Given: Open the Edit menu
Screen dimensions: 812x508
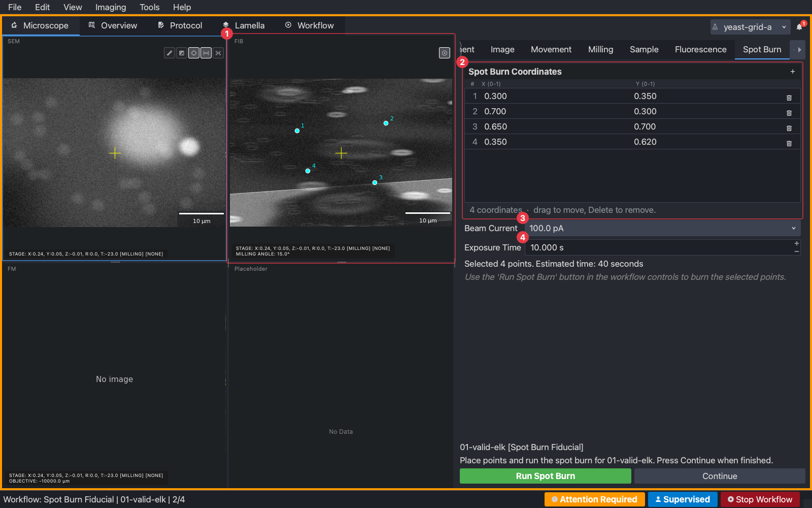Looking at the screenshot, I should [x=42, y=7].
